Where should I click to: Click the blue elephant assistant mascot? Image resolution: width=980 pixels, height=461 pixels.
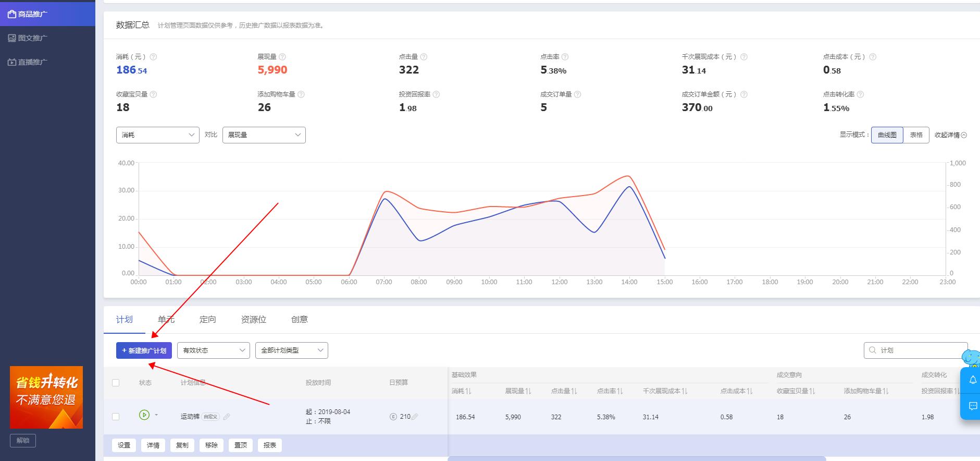point(971,358)
